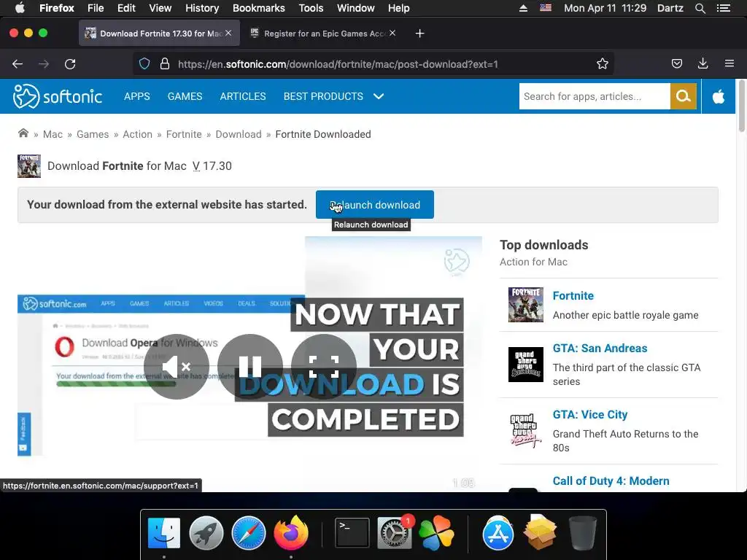
Task: Open Launchpad from the dock
Action: tap(206, 533)
